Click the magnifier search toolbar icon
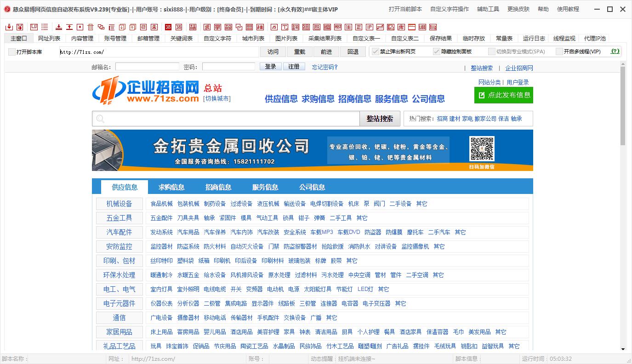 (x=391, y=27)
